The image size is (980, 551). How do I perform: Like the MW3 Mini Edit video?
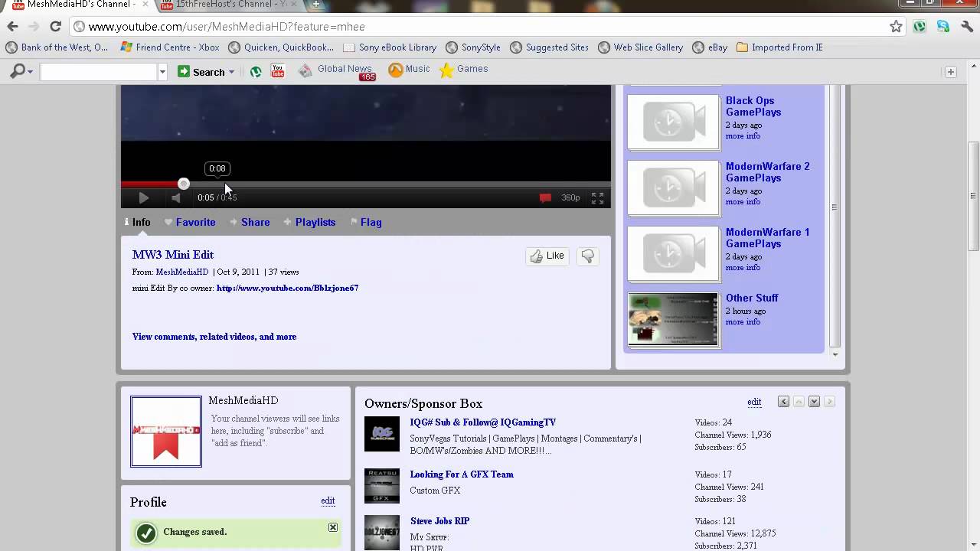pos(547,256)
